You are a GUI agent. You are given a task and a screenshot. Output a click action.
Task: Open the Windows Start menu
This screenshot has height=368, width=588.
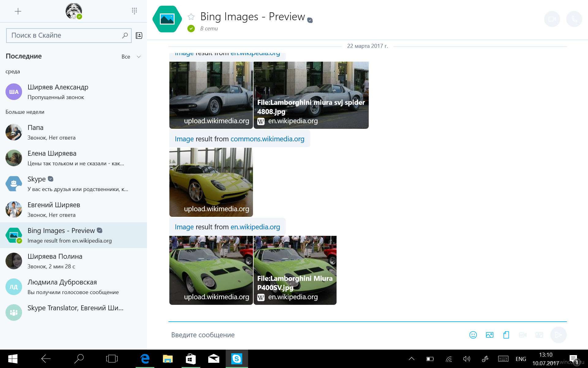click(13, 359)
